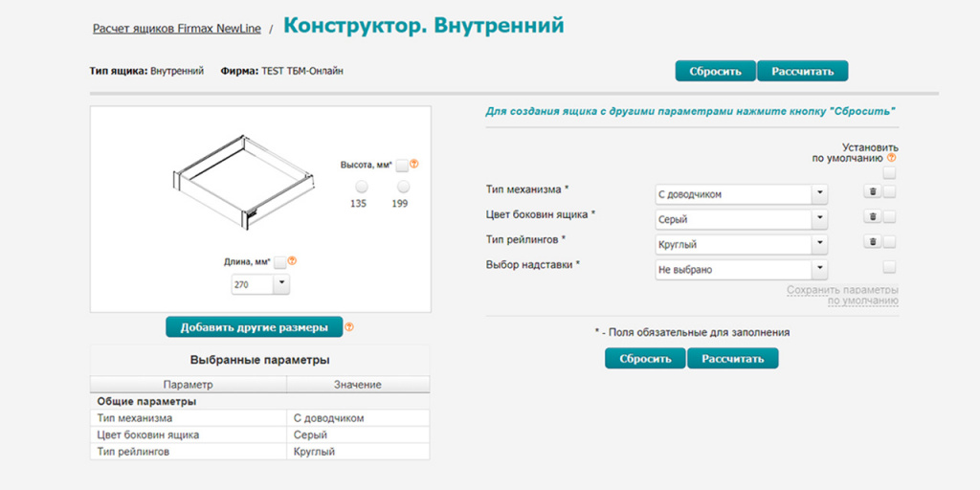Select the 199 mm height radio button
The width and height of the screenshot is (980, 490).
(x=403, y=187)
